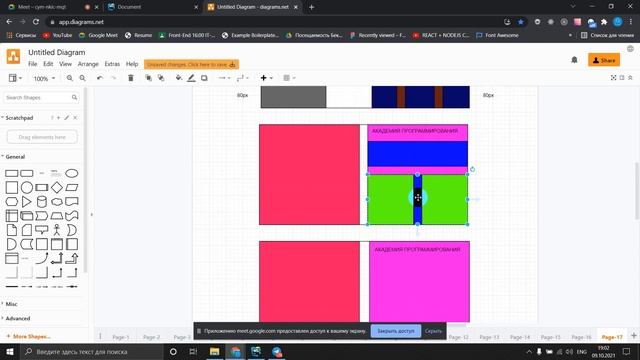
Task: Open the Document browser tab
Action: [x=152, y=7]
